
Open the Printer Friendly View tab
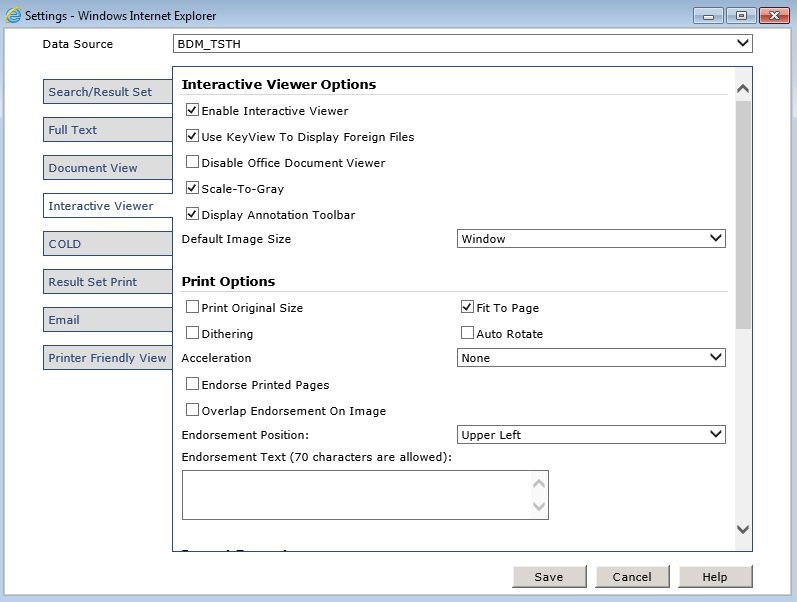[x=108, y=358]
